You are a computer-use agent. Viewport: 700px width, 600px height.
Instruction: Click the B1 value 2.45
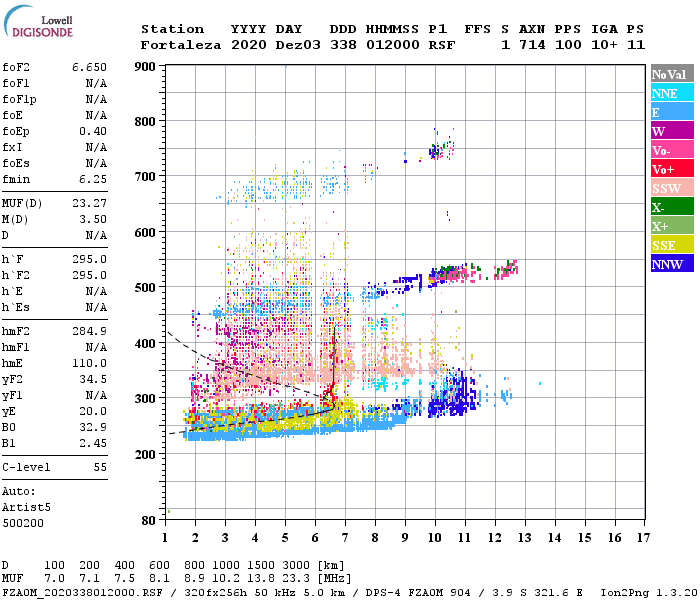(93, 443)
